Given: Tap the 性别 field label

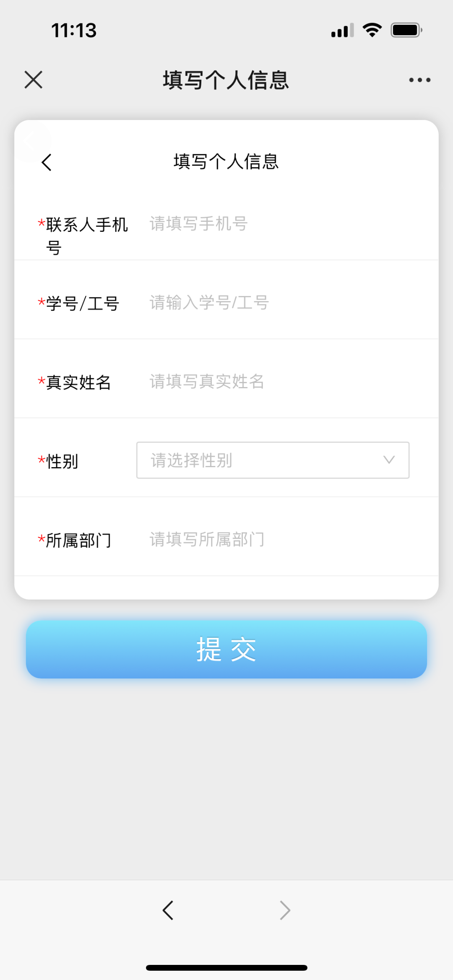Looking at the screenshot, I should point(62,461).
